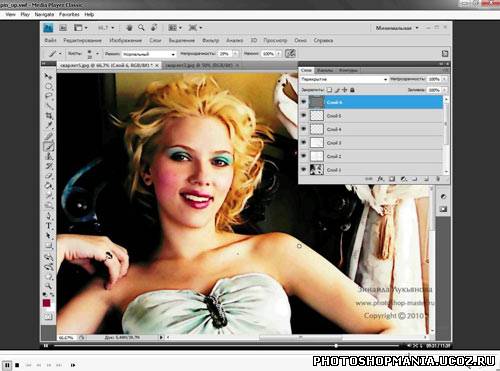Image resolution: width=500 pixels, height=371 pixels.
Task: Create a new layer group
Action: pos(415,179)
